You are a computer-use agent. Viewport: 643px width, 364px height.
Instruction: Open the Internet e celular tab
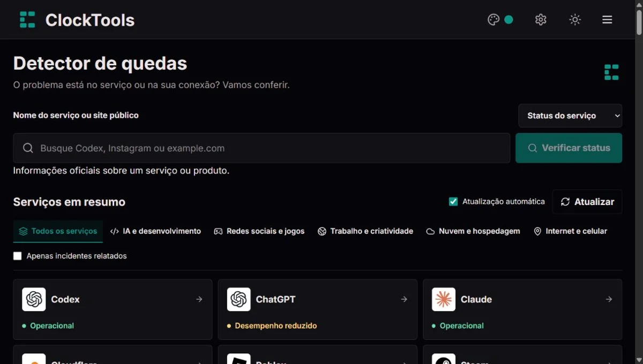tap(571, 231)
